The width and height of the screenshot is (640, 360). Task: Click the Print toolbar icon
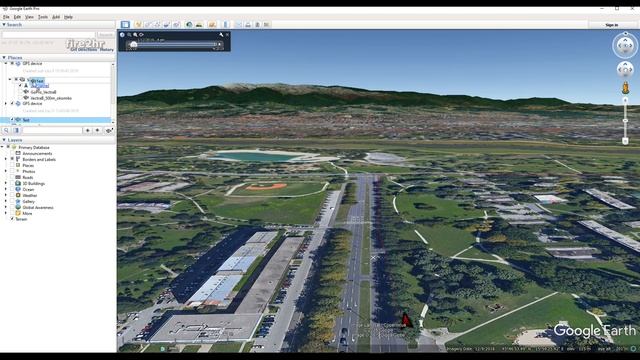coord(248,24)
